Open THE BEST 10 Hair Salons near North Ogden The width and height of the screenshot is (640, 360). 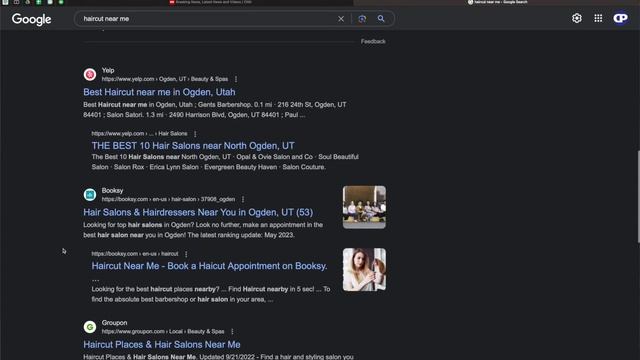pyautogui.click(x=193, y=146)
